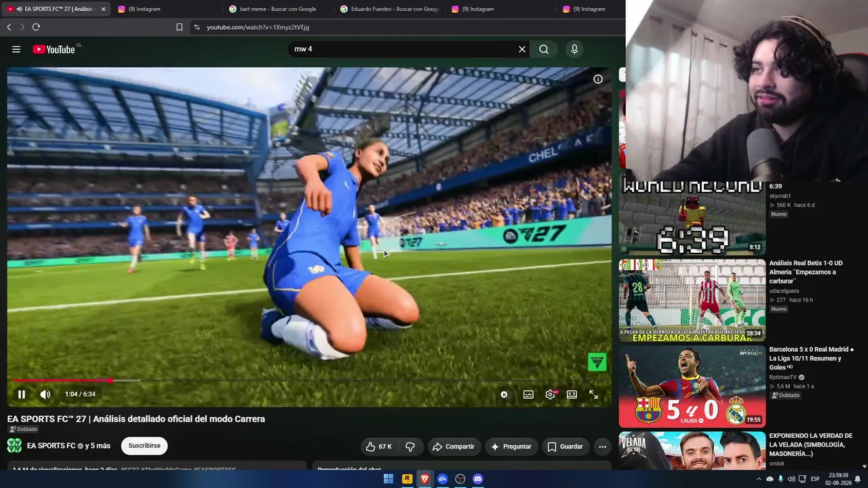Screen dimensions: 868x488
Task: Pause the video
Action: tap(22, 394)
